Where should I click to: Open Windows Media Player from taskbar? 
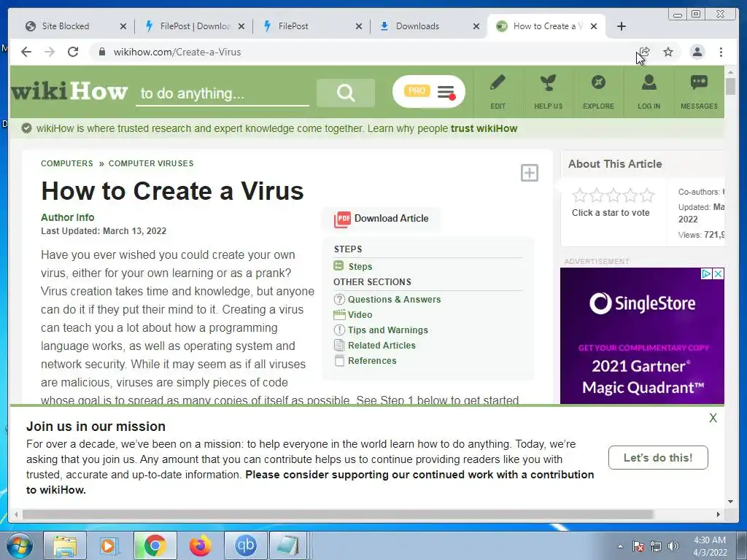point(109,545)
